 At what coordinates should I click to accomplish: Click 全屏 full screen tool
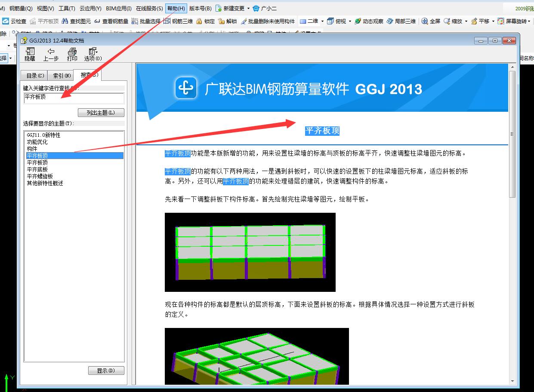pos(431,21)
